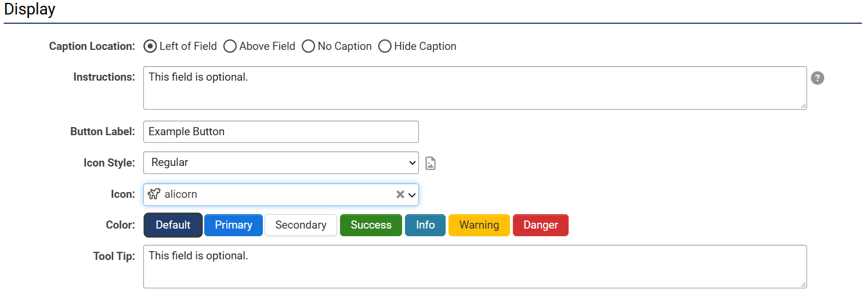868x293 pixels.
Task: Click the Color label text
Action: click(x=121, y=225)
